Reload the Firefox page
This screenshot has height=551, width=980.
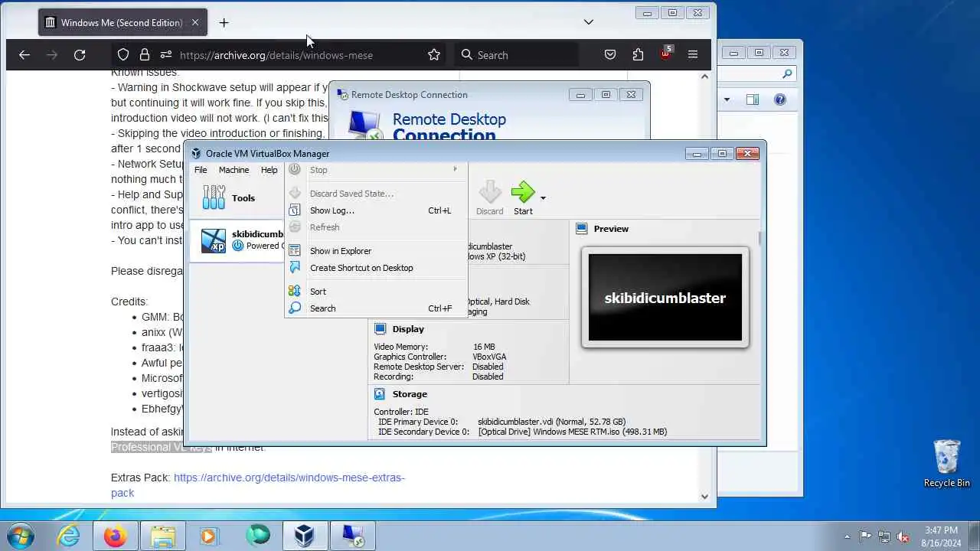80,55
